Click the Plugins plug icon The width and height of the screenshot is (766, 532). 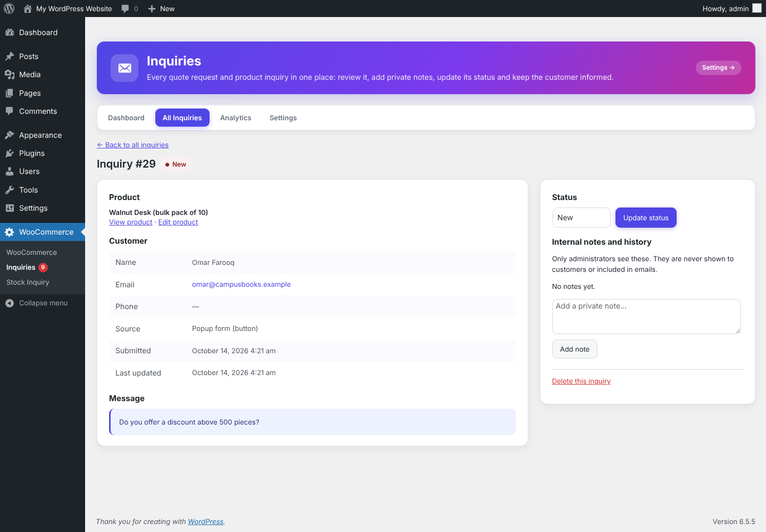(x=10, y=153)
